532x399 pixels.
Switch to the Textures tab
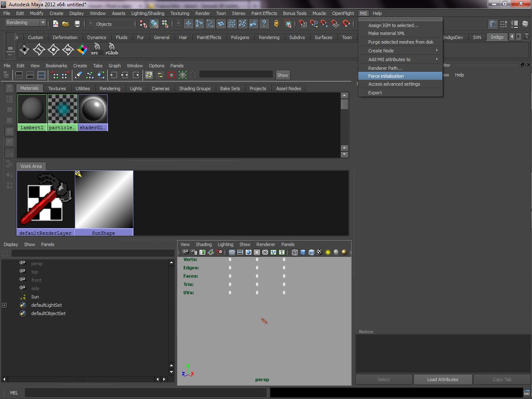[57, 89]
